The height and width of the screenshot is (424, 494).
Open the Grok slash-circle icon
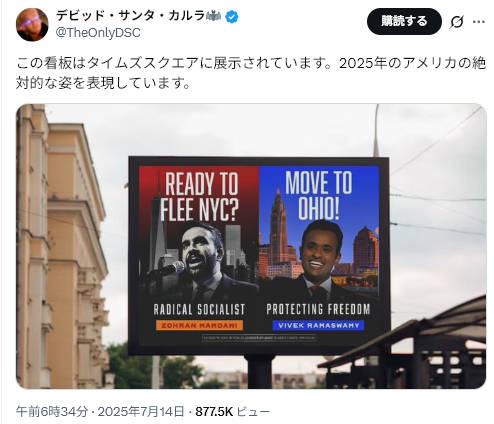(456, 22)
